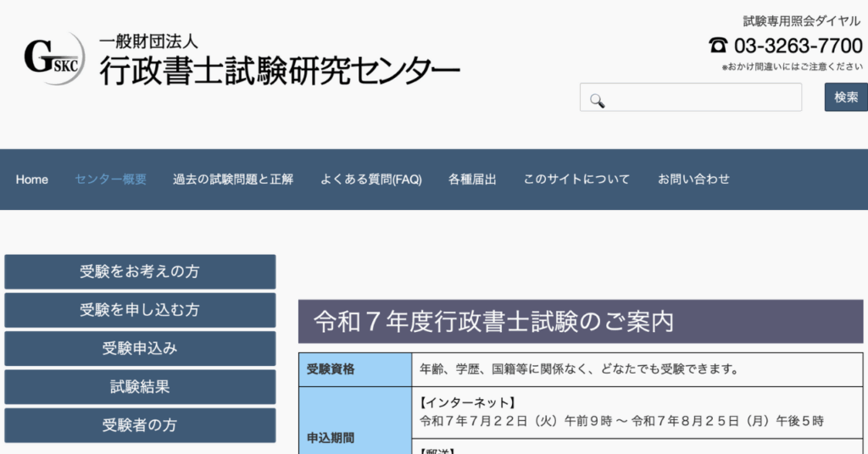The image size is (868, 454).
Task: Click the 受験者の方 sidebar button
Action: click(x=140, y=425)
